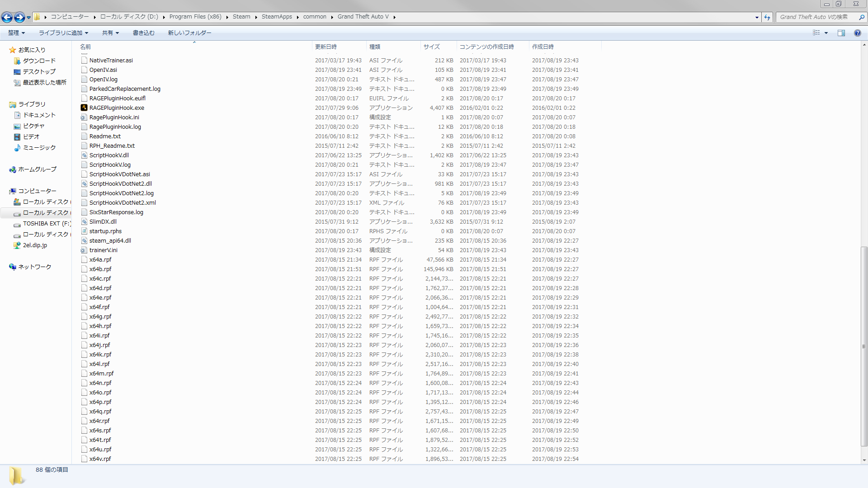
Task: Click the view mode icon in toolbar
Action: (x=816, y=33)
